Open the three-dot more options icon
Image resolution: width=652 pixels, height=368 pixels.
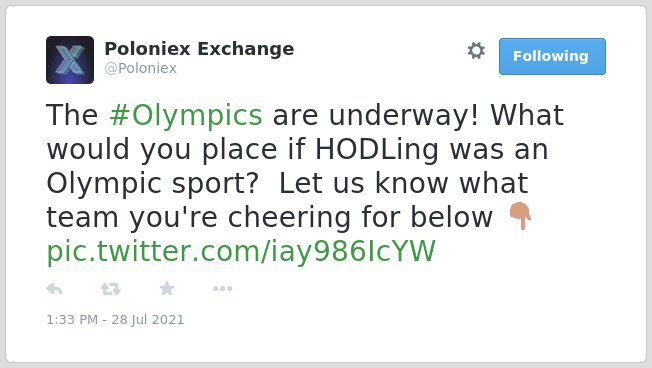point(222,289)
